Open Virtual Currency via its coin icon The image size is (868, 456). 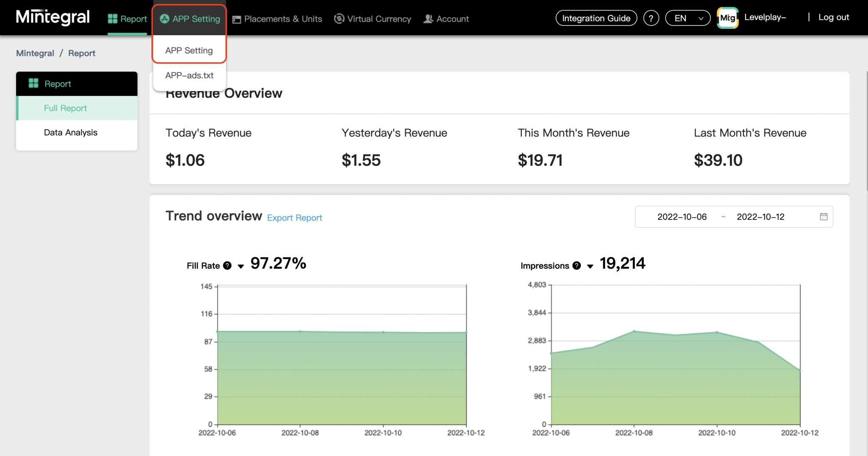tap(339, 18)
